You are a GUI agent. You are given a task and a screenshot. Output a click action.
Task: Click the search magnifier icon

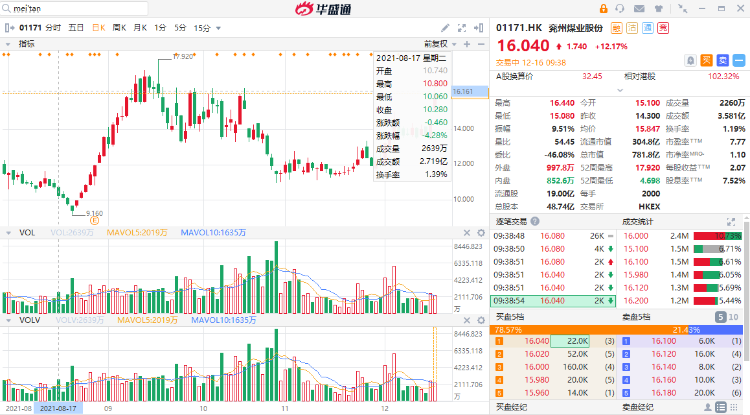point(7,9)
